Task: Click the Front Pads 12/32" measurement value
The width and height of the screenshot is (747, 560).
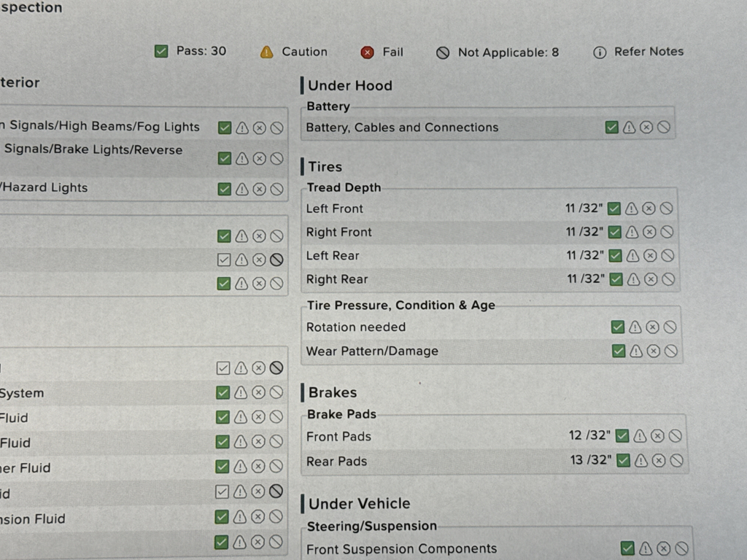Action: (x=589, y=436)
